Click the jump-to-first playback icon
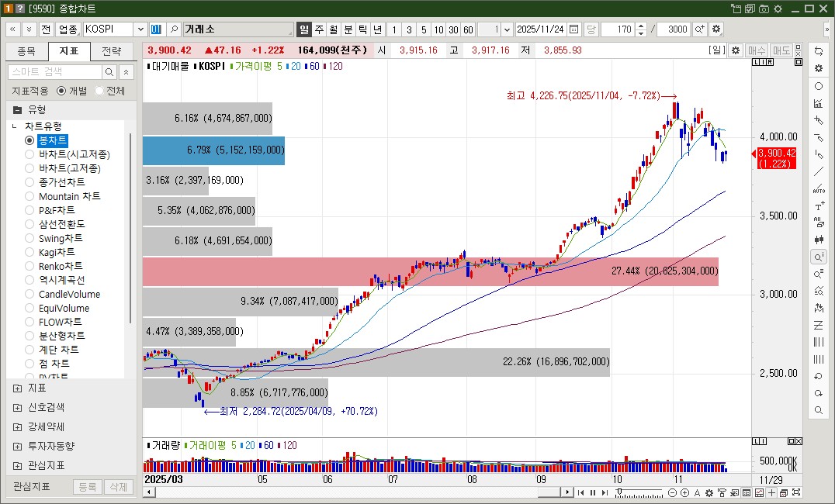835x504 pixels. [x=581, y=493]
